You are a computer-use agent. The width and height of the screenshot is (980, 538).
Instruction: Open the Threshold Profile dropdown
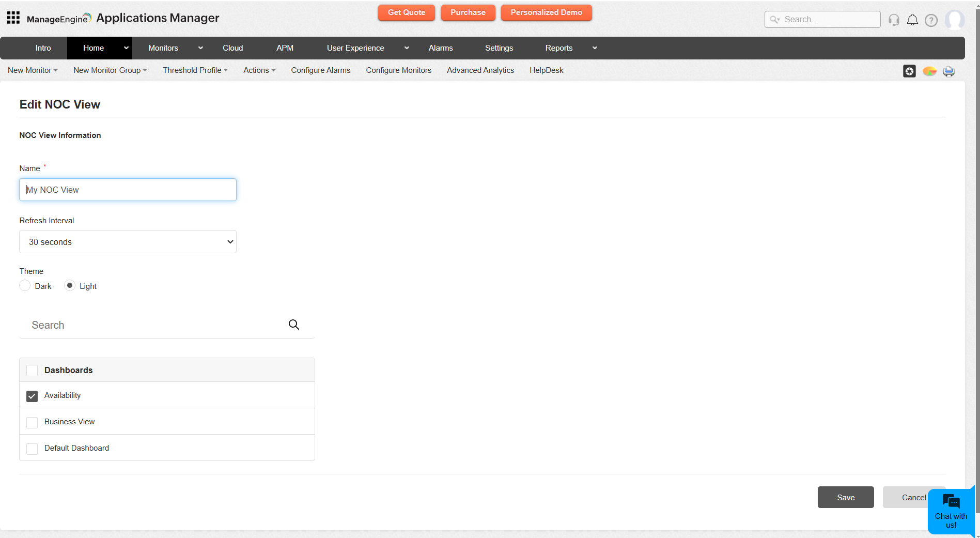(195, 70)
